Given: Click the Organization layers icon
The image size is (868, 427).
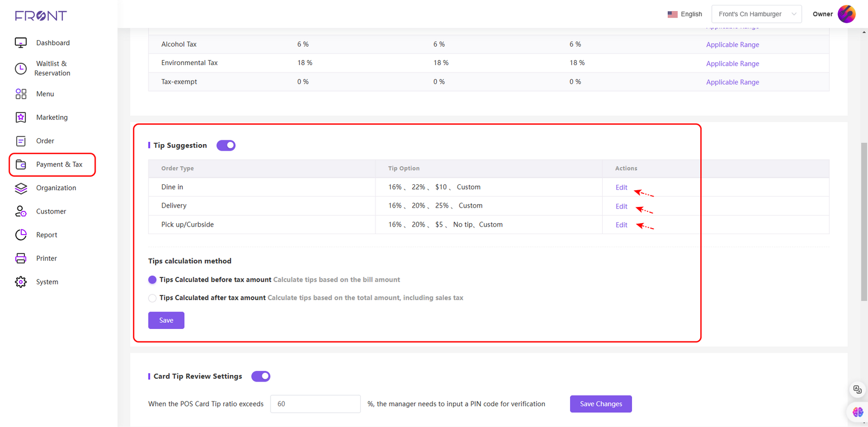Looking at the screenshot, I should (21, 188).
